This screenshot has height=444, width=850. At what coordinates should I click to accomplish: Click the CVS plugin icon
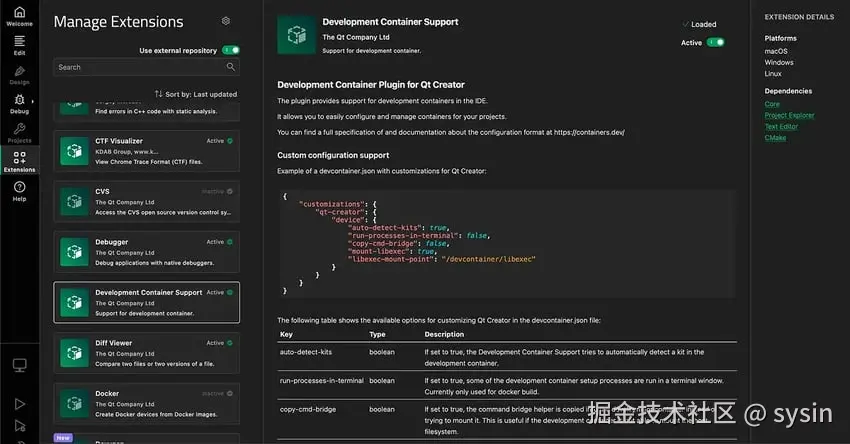click(x=74, y=202)
